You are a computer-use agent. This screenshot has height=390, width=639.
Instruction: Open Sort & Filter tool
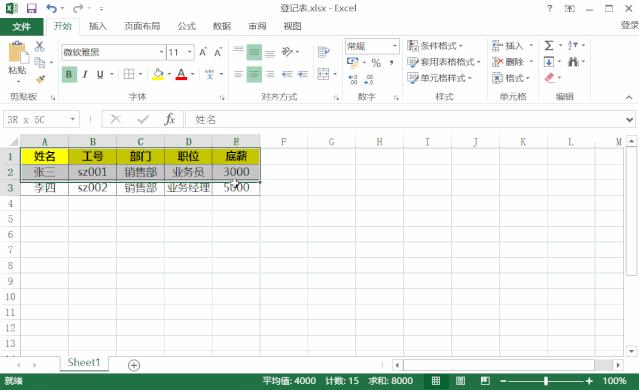click(x=573, y=45)
